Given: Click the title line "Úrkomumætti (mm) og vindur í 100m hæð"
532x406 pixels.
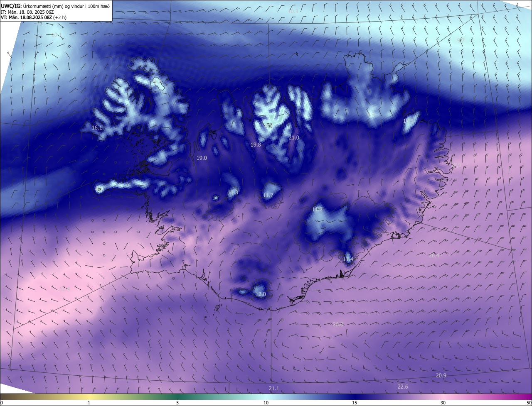Looking at the screenshot, I should 66,6.
